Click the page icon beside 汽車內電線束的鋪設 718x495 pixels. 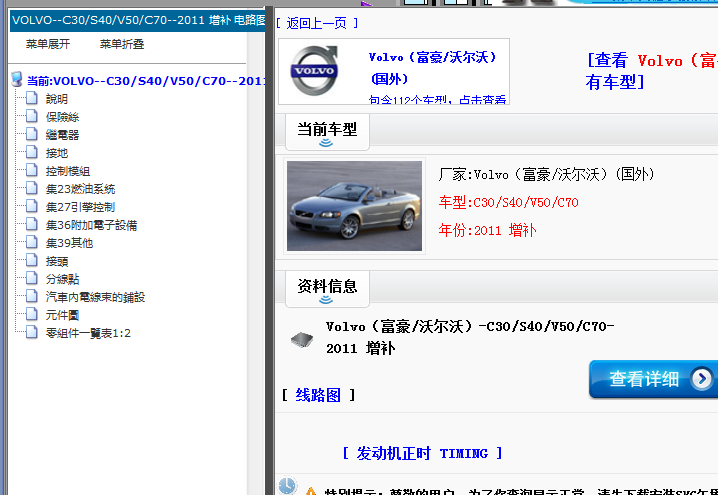click(32, 296)
